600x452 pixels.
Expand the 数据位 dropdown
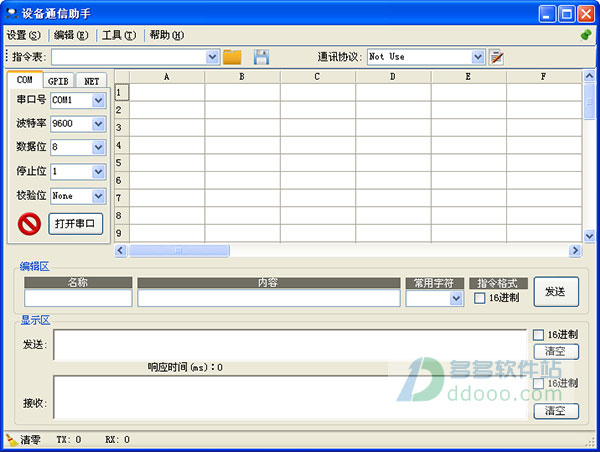[98, 147]
